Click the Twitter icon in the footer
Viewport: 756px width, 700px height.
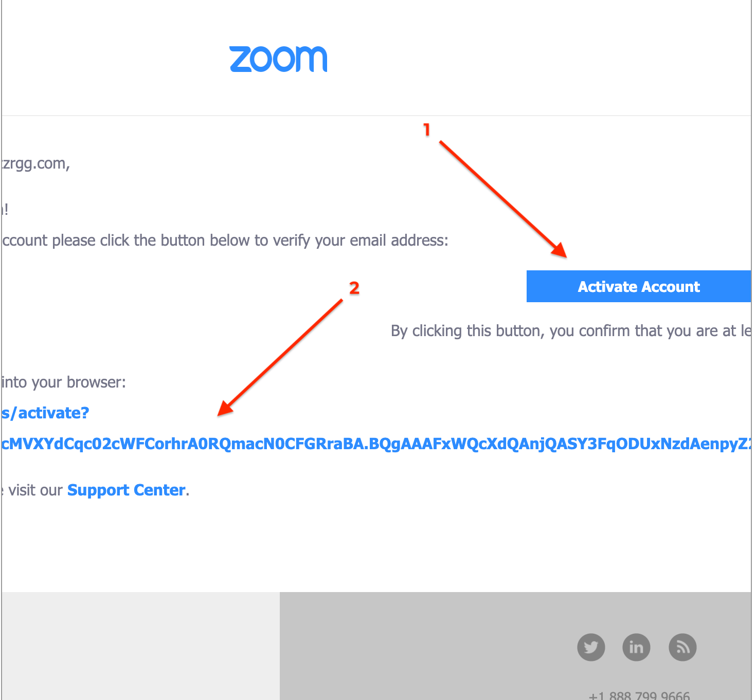(591, 647)
